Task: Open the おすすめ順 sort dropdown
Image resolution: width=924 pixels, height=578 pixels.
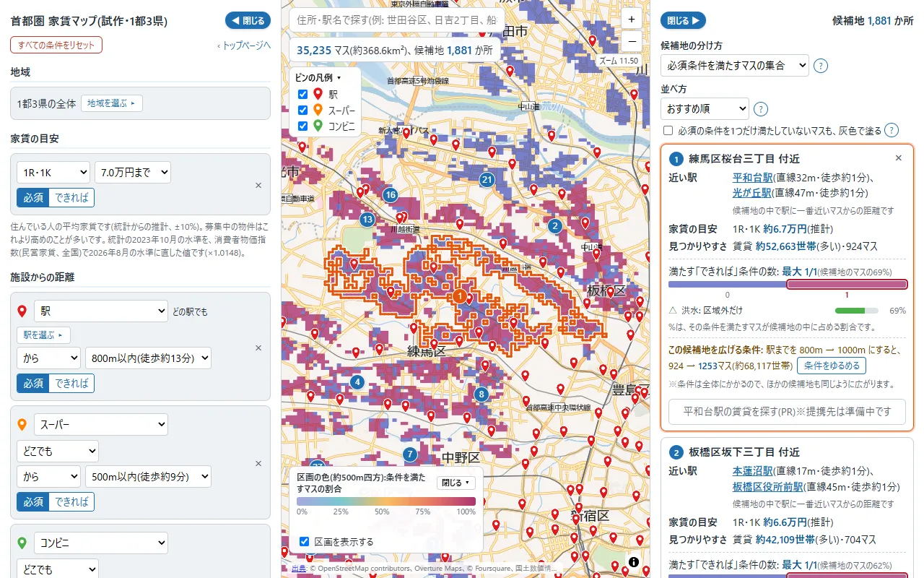Action: pyautogui.click(x=705, y=109)
